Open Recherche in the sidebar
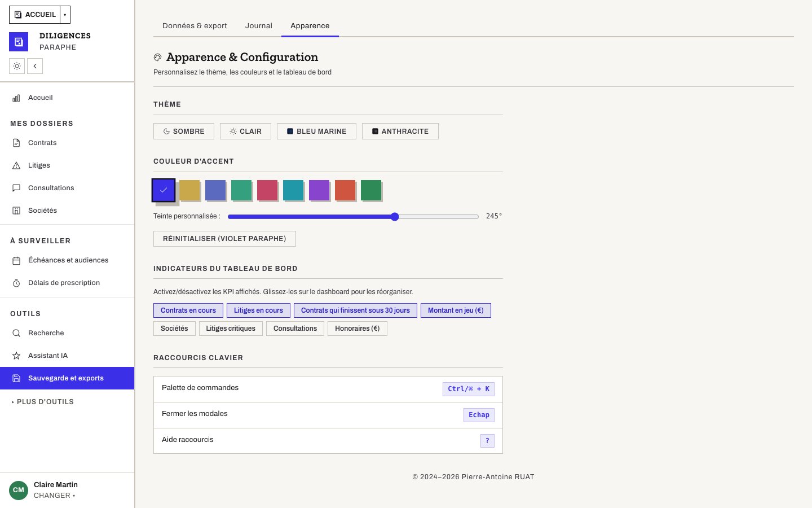Viewport: 812px width, 508px height. pyautogui.click(x=67, y=333)
